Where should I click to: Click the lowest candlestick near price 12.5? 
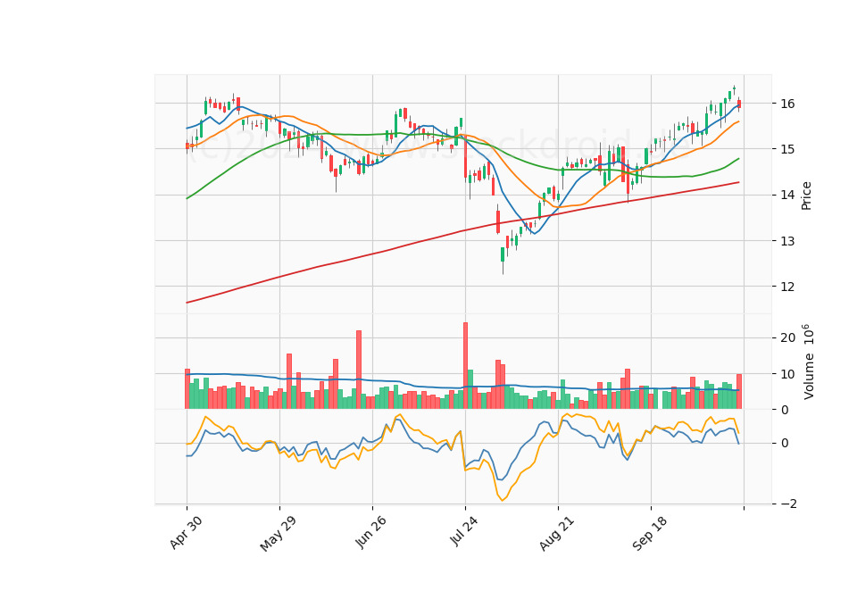pos(503,260)
